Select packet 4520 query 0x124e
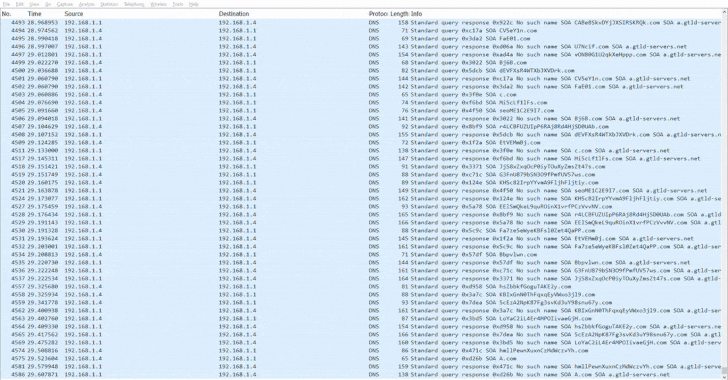Screen dimensions: 728x380 (361, 183)
